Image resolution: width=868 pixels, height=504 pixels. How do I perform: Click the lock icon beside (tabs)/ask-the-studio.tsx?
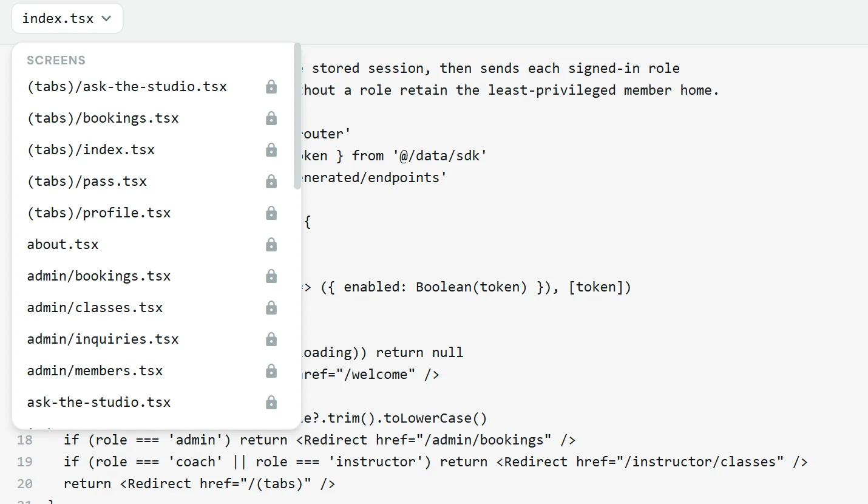pyautogui.click(x=271, y=87)
